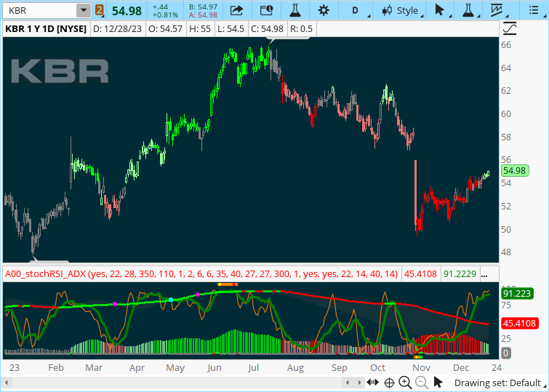This screenshot has height=392, width=549.
Task: Click the Nov label on the time axis
Action: 421,367
